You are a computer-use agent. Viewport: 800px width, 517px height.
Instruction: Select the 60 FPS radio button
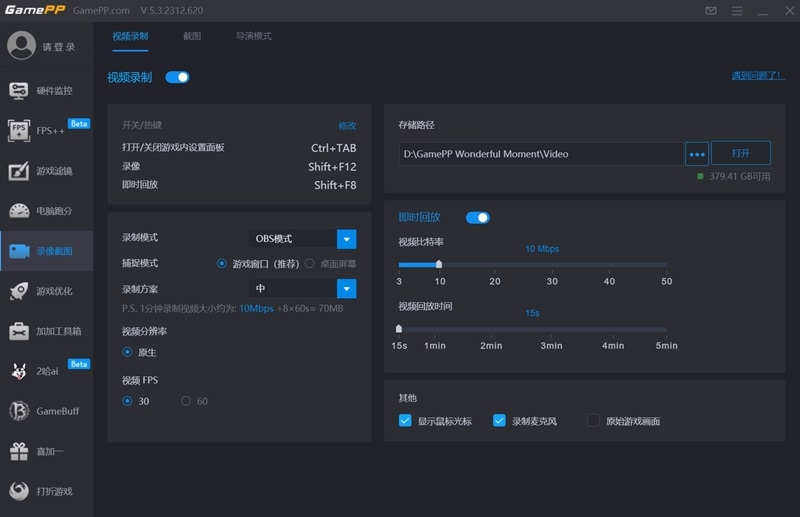(186, 401)
